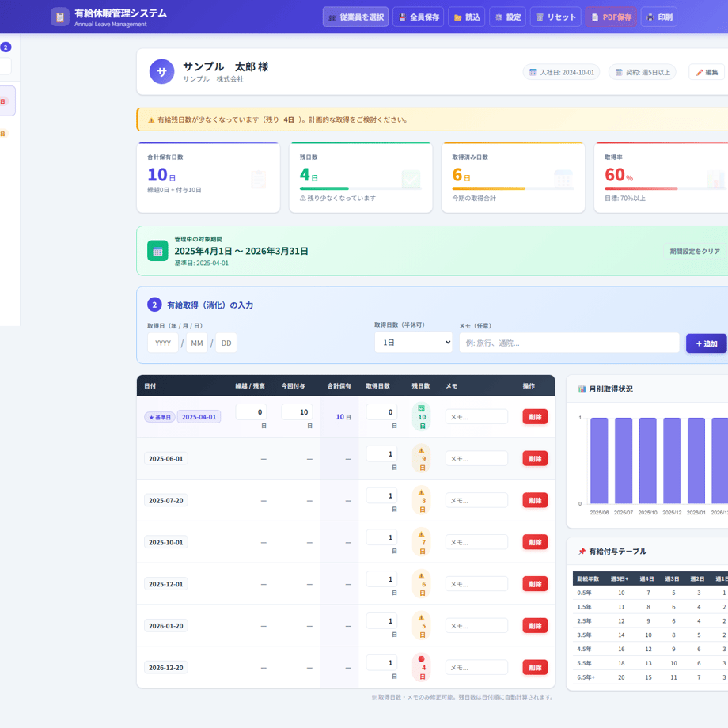
Task: Expand 取得日数 dropdown showing 1日
Action: click(413, 343)
